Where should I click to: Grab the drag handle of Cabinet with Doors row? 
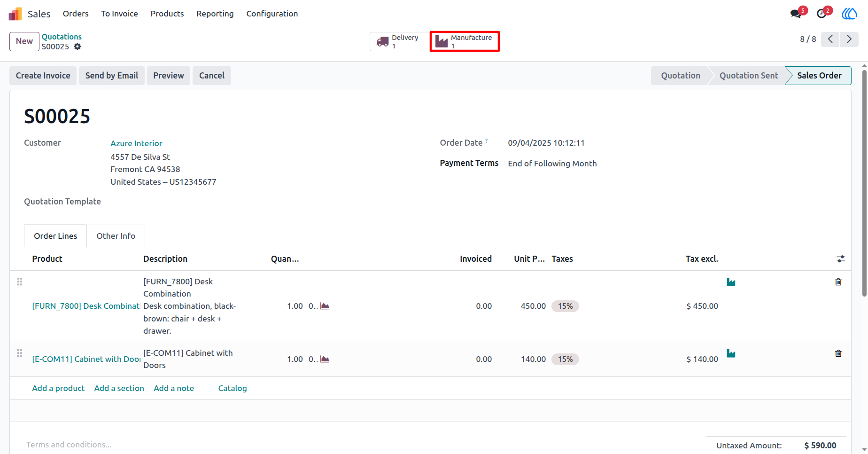20,353
